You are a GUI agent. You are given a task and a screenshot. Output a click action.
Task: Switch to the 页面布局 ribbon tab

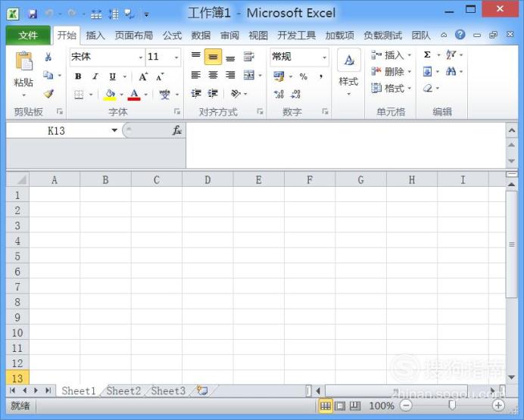coord(134,35)
